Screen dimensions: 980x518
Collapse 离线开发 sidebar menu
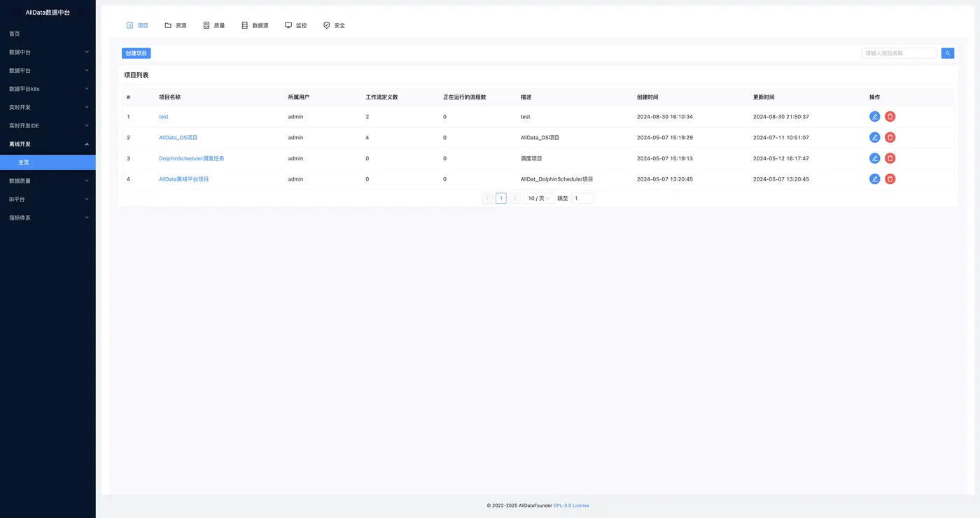point(48,143)
